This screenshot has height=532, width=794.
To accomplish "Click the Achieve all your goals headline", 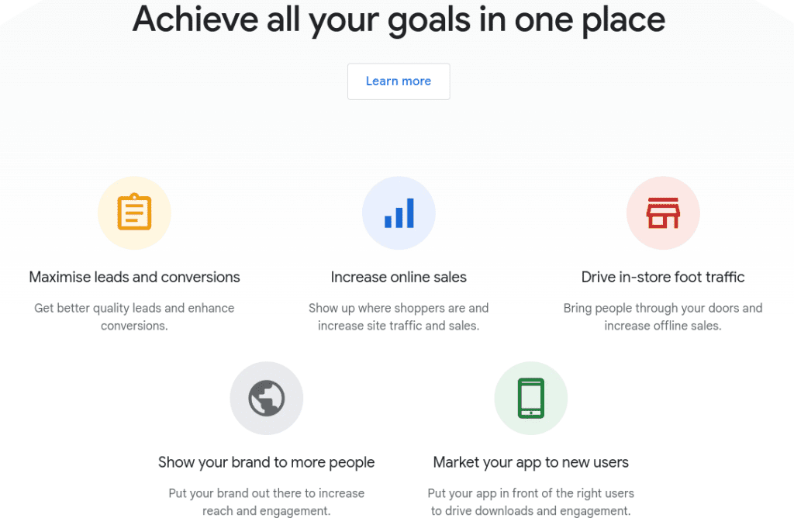I will click(x=399, y=20).
